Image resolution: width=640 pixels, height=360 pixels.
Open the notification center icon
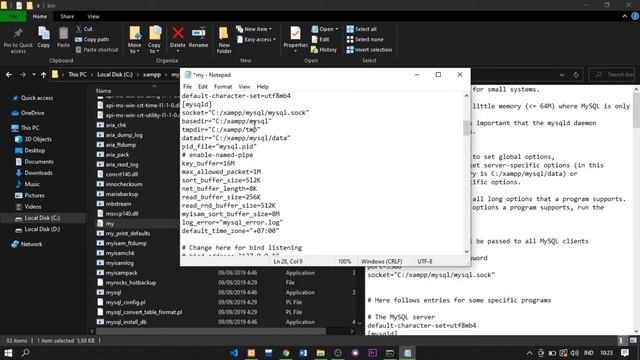pyautogui.click(x=625, y=353)
